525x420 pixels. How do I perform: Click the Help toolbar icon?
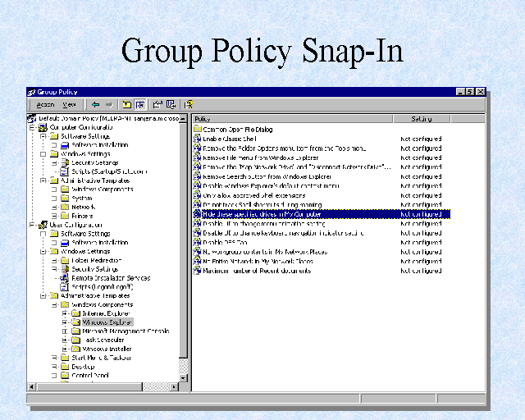tap(189, 105)
